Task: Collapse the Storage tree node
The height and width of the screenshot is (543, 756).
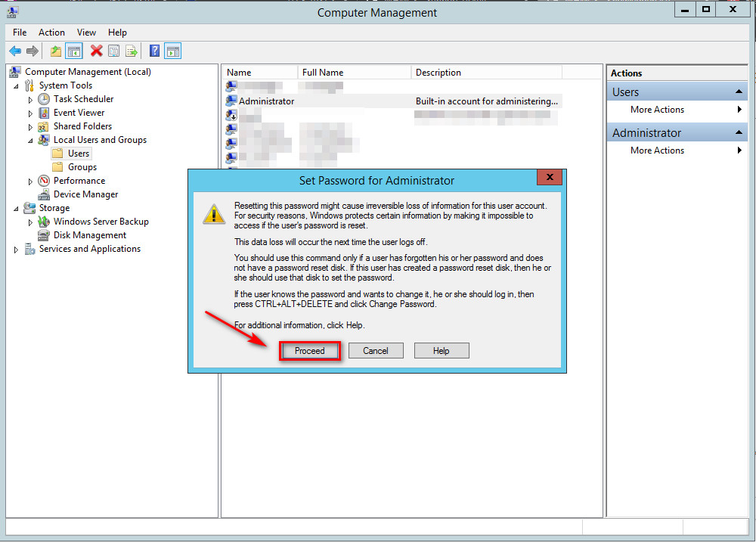Action: click(x=16, y=209)
